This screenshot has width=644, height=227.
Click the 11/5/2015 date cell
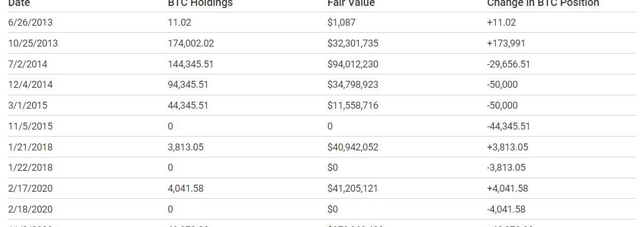[30, 126]
